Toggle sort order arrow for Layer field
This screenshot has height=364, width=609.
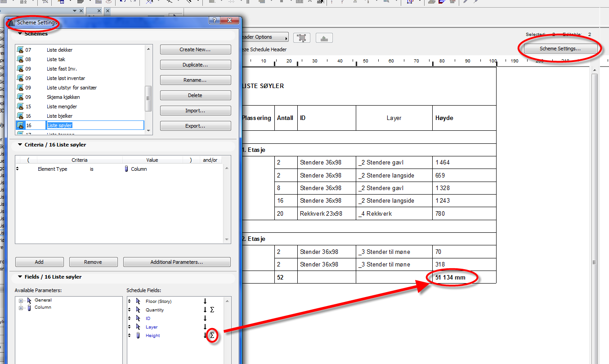coord(205,327)
